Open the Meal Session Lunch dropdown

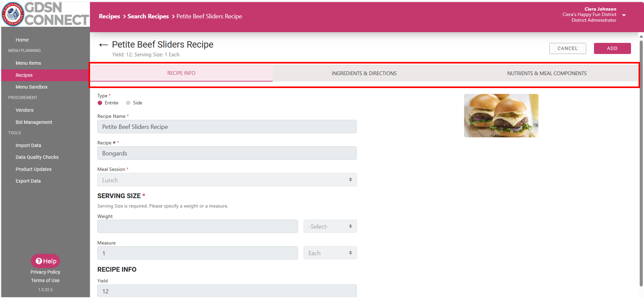227,180
